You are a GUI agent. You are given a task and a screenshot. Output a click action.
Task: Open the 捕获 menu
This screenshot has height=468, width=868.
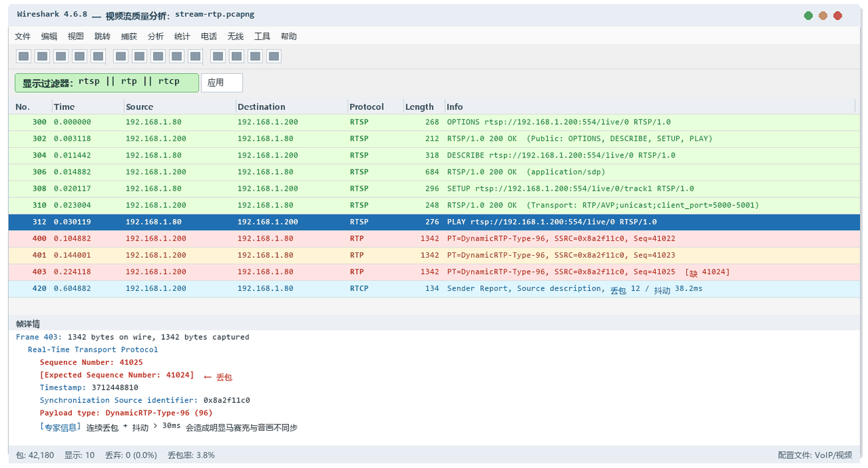coord(129,37)
